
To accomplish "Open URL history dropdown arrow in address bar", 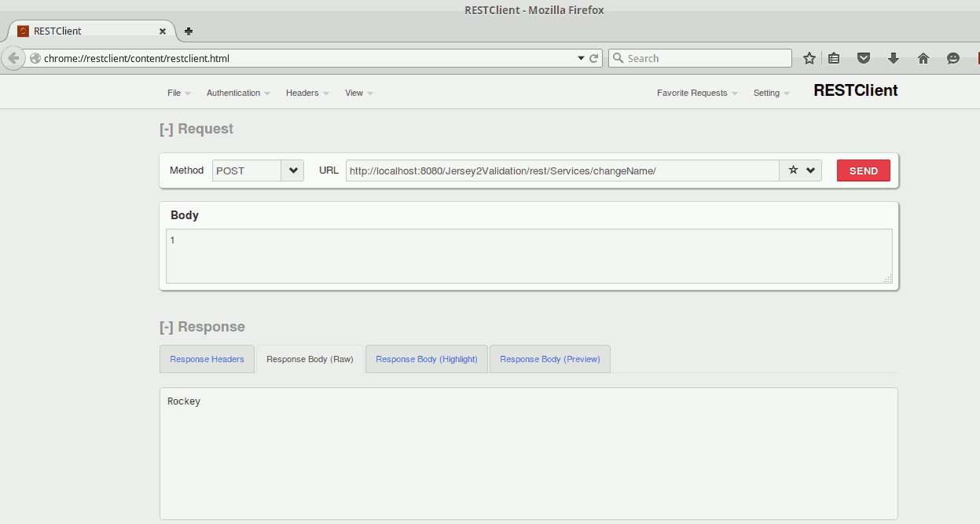I will coord(582,58).
